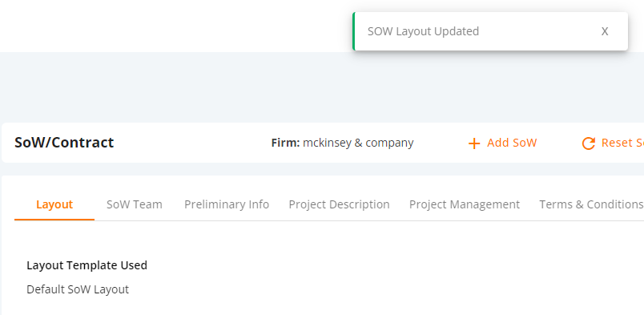Dismiss the SOW Layout Updated notification

pos(605,31)
